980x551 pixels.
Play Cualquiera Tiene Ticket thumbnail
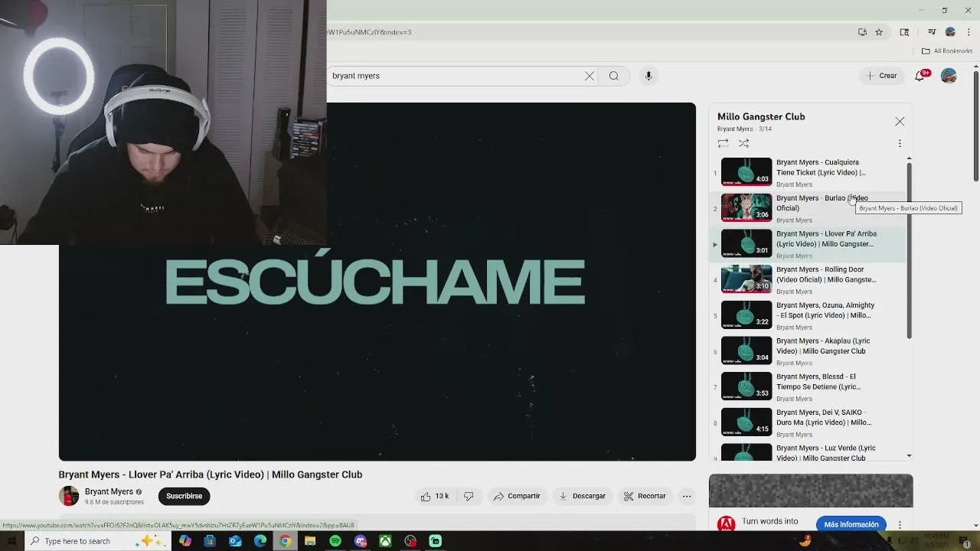tap(746, 171)
